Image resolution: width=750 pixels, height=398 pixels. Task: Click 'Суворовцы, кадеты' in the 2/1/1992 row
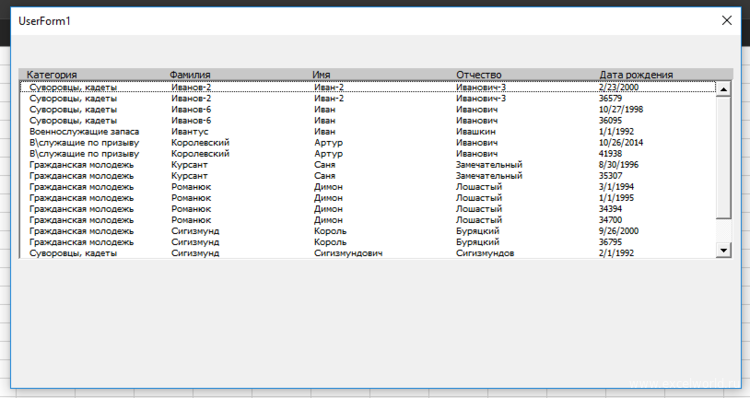click(x=73, y=253)
